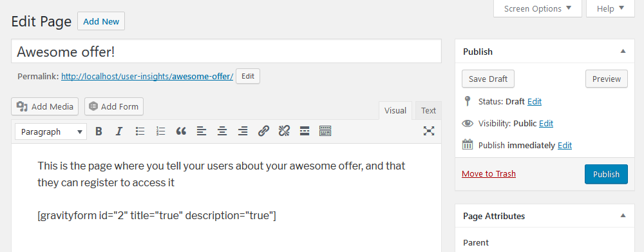Preview the page

click(606, 79)
